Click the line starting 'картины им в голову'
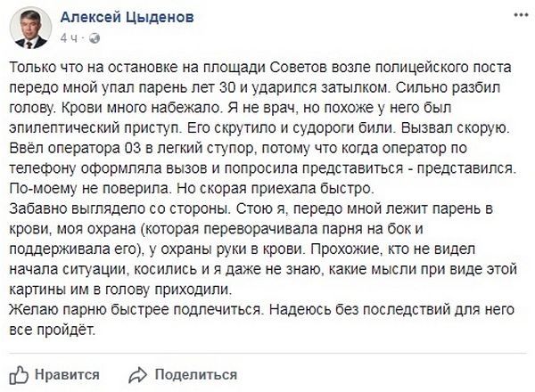The width and height of the screenshot is (535, 392). pyautogui.click(x=120, y=290)
